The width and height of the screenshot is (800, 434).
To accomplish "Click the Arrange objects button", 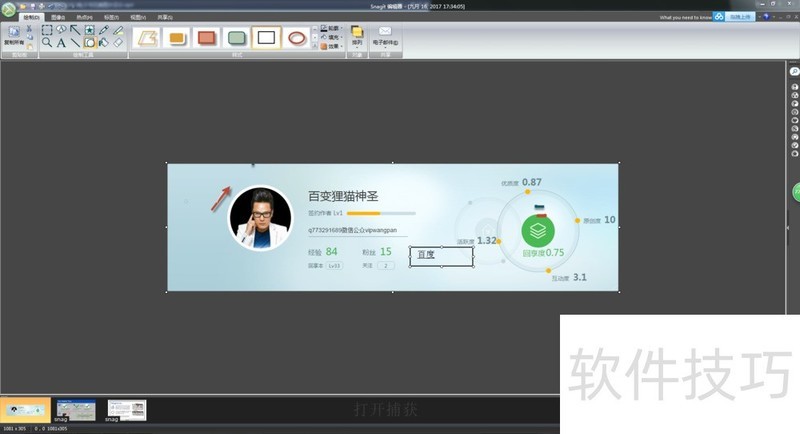I will (357, 36).
